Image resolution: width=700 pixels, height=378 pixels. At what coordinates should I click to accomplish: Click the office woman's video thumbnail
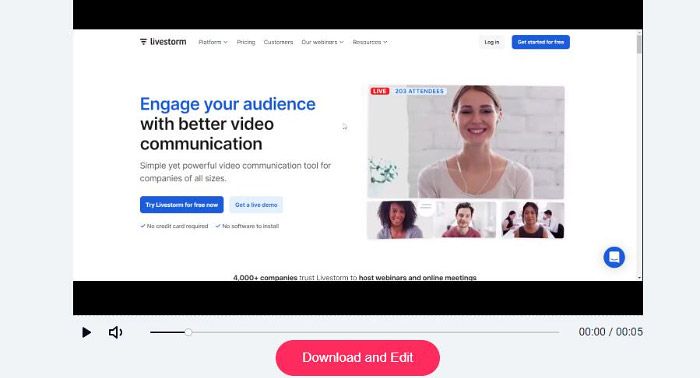coord(533,220)
